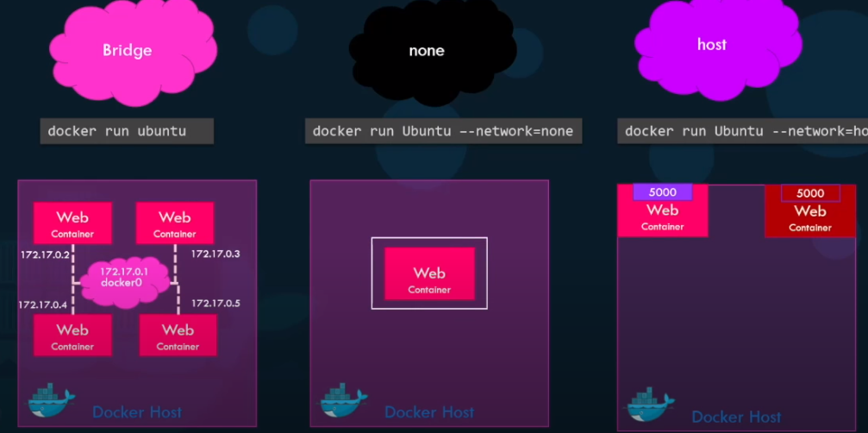Click the pink Bridge cloud
Screen dimensions: 868x433
(132, 51)
